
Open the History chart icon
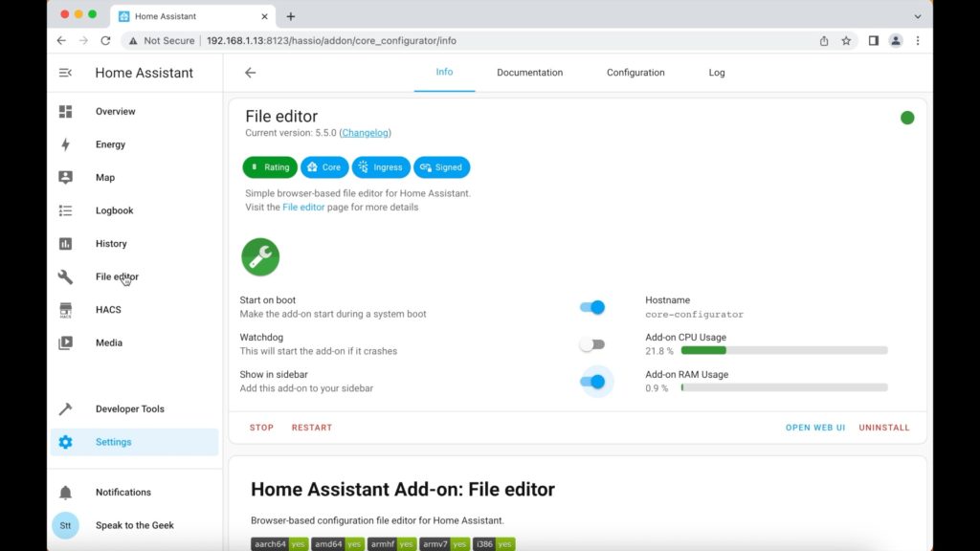66,244
